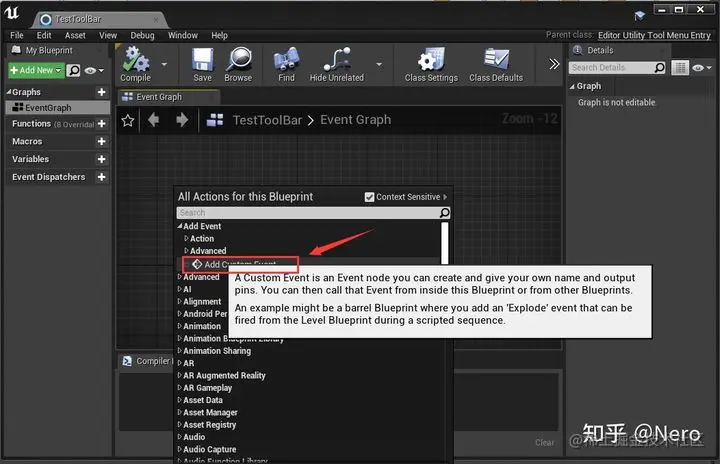720x464 pixels.
Task: Click the Compile toolbar icon
Action: pyautogui.click(x=135, y=64)
